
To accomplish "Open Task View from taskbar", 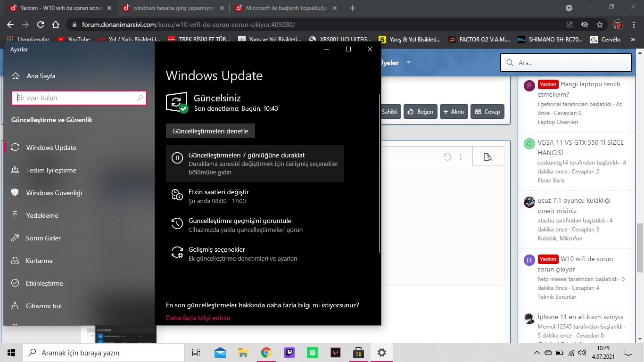I will tap(196, 353).
